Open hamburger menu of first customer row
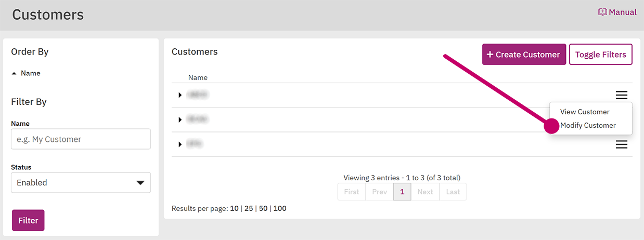The width and height of the screenshot is (644, 240). pyautogui.click(x=622, y=95)
